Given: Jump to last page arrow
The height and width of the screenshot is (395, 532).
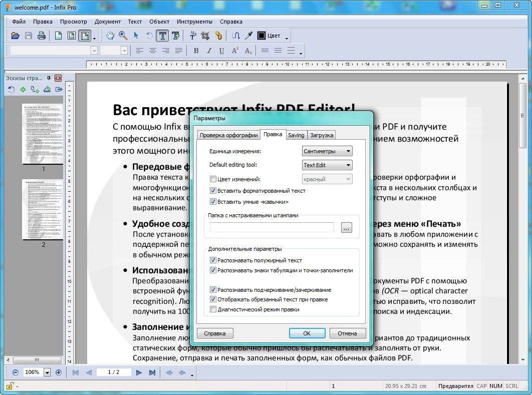Looking at the screenshot, I should tap(152, 372).
